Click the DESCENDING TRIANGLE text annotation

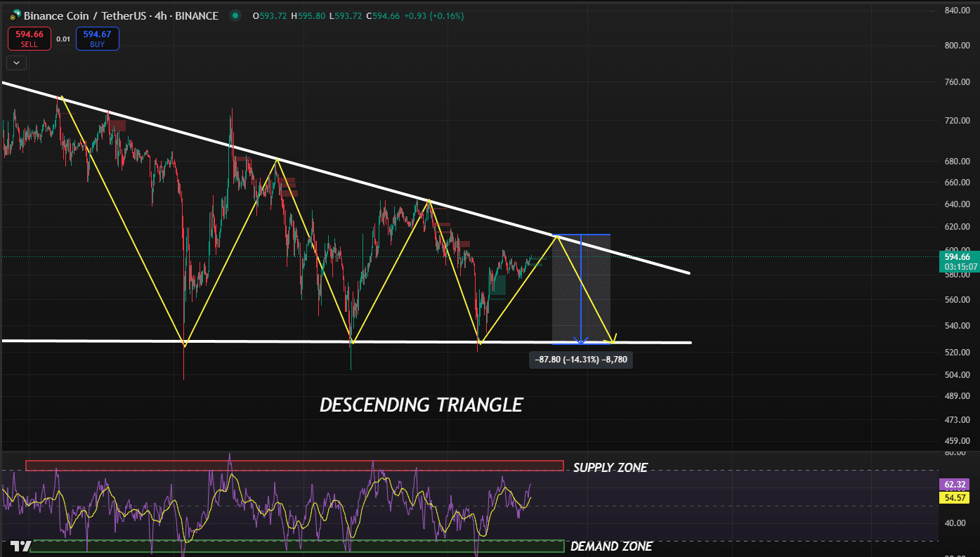(422, 405)
